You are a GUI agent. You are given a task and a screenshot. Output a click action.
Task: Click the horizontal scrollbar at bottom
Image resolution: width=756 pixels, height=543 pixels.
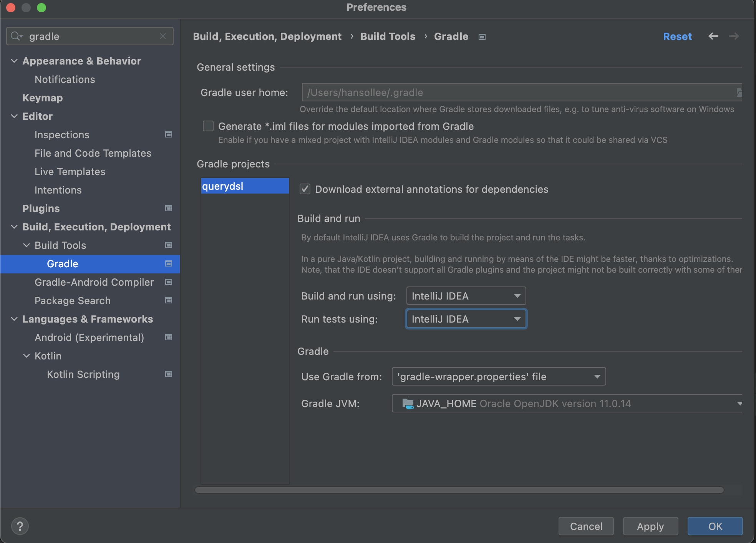pyautogui.click(x=459, y=490)
